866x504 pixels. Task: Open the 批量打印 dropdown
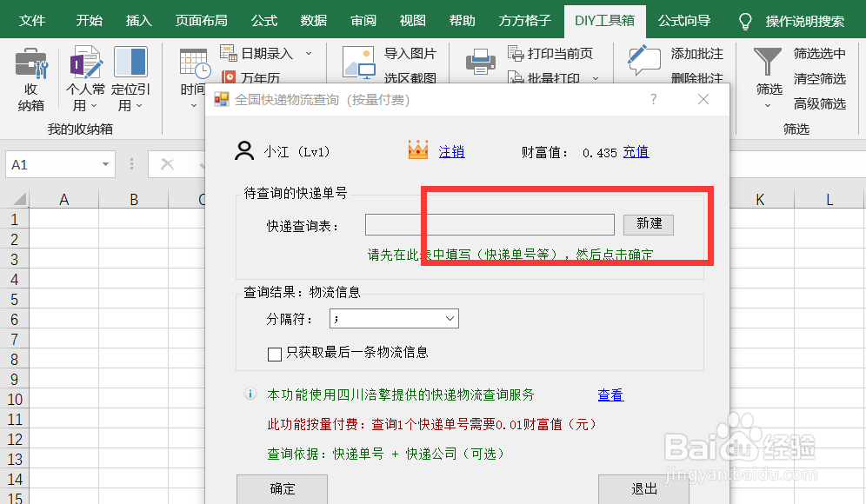click(596, 77)
